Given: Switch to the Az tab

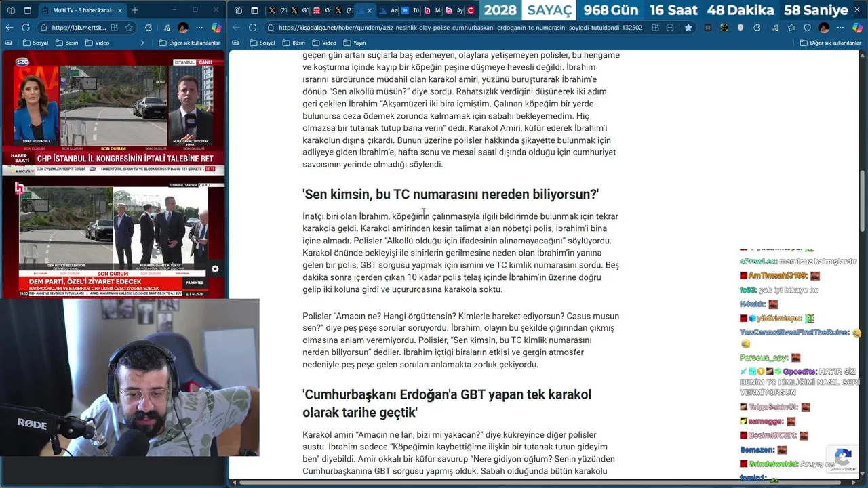Looking at the screenshot, I should 389,10.
